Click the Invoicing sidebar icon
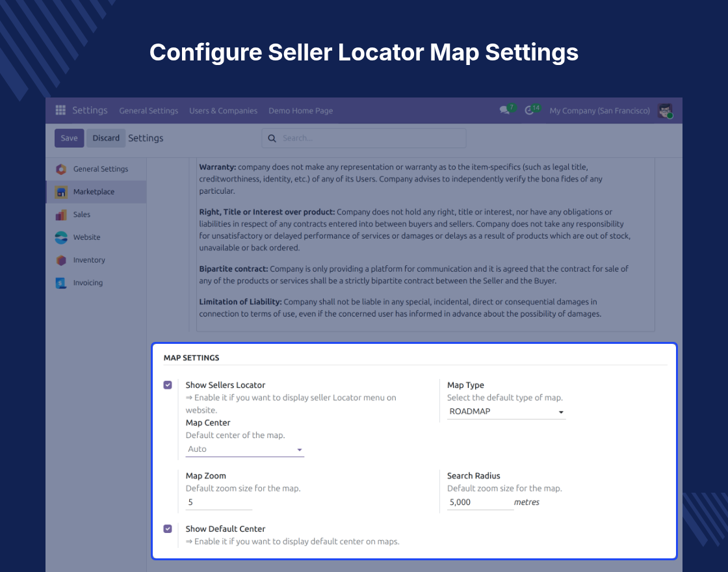 (61, 283)
